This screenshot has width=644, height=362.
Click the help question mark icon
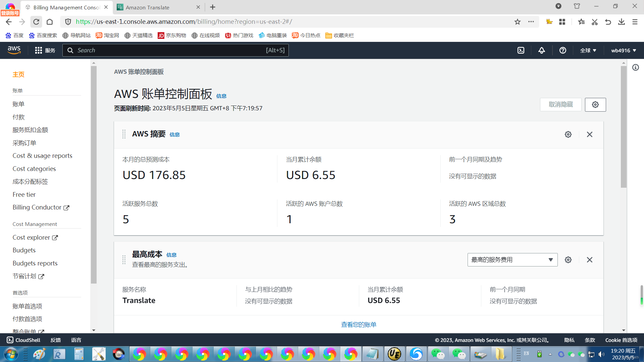(x=562, y=50)
